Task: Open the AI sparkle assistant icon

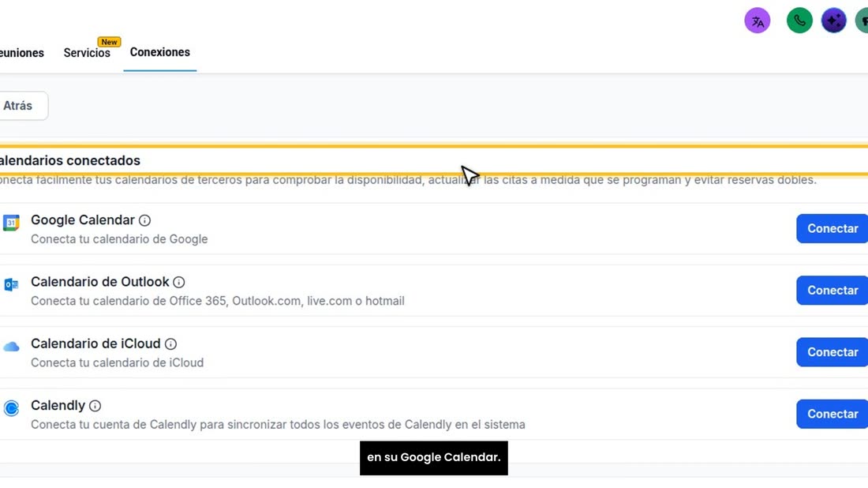Action: [x=834, y=21]
